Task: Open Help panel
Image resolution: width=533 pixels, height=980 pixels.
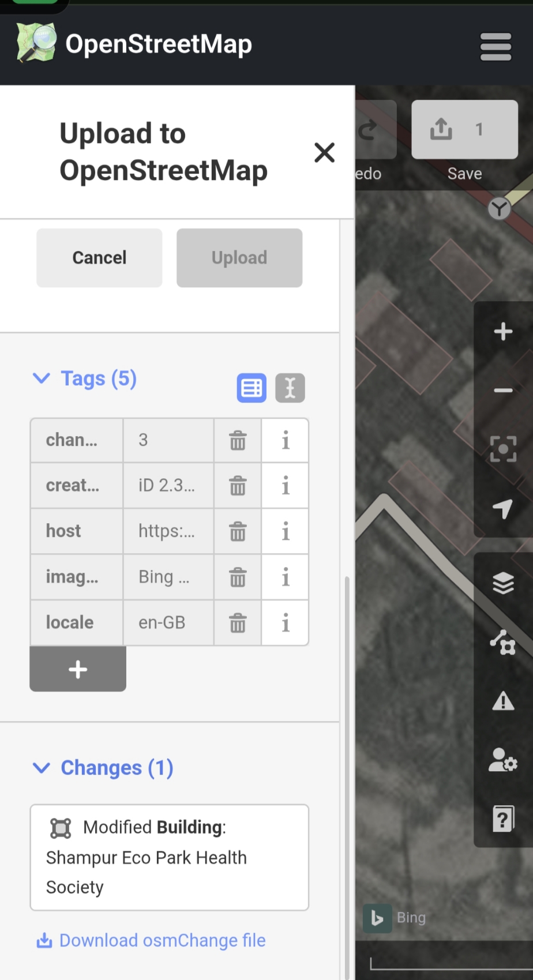Action: tap(503, 818)
